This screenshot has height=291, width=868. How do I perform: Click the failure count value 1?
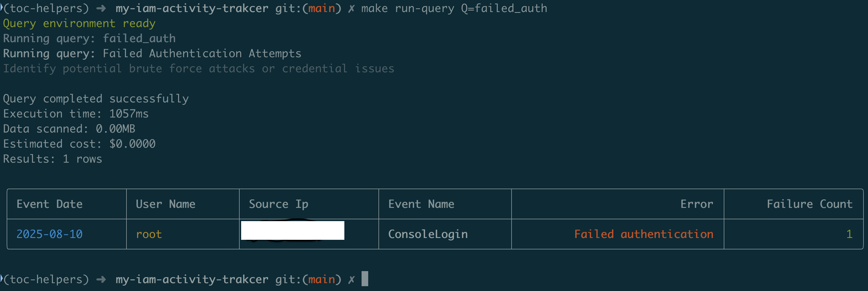pos(849,234)
